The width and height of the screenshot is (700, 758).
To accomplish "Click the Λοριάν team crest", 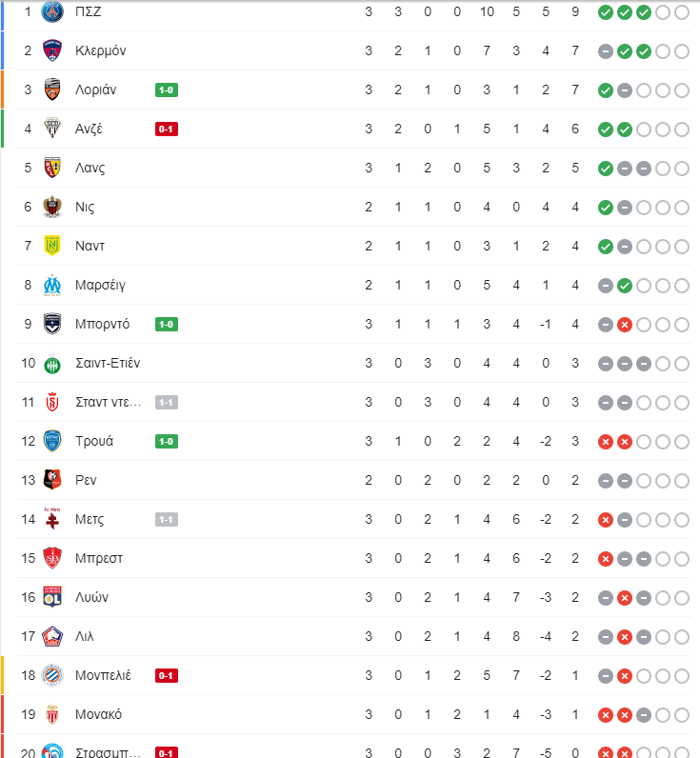I will click(52, 90).
